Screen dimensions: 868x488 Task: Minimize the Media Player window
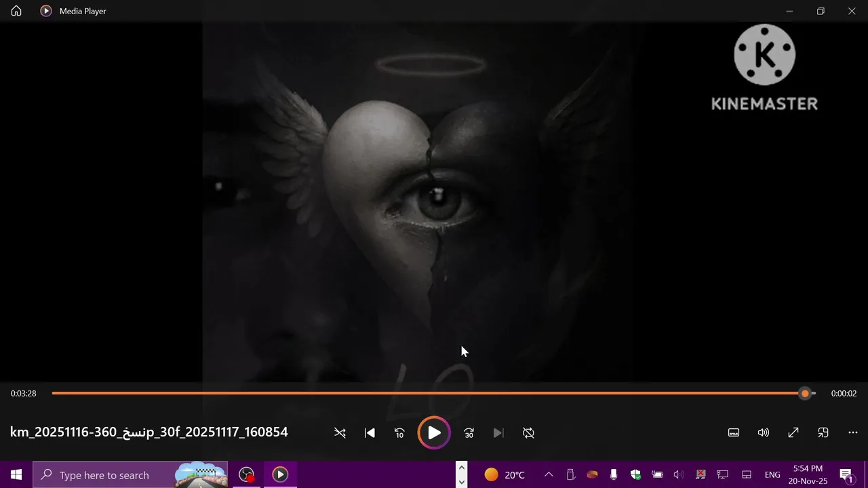789,11
